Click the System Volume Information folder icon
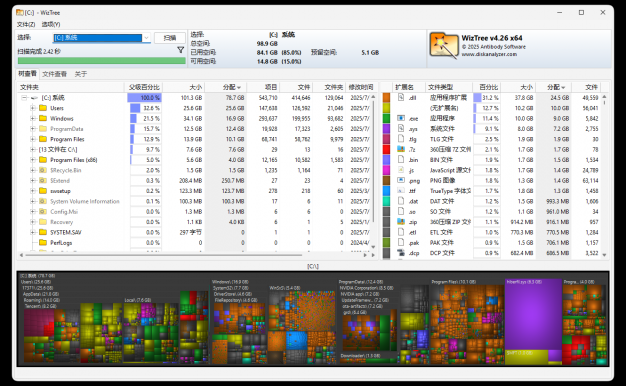Image resolution: width=626 pixels, height=386 pixels. tap(43, 202)
